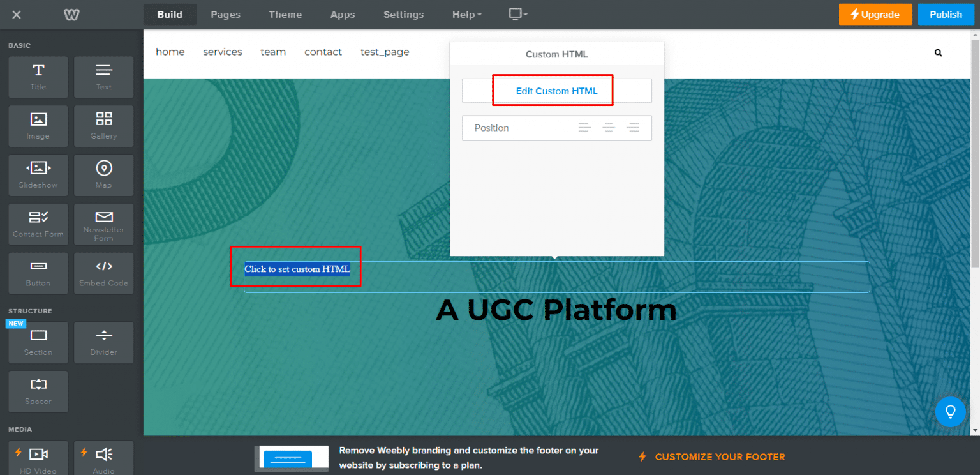Choose the Gallery element
The height and width of the screenshot is (475, 980).
pos(103,126)
